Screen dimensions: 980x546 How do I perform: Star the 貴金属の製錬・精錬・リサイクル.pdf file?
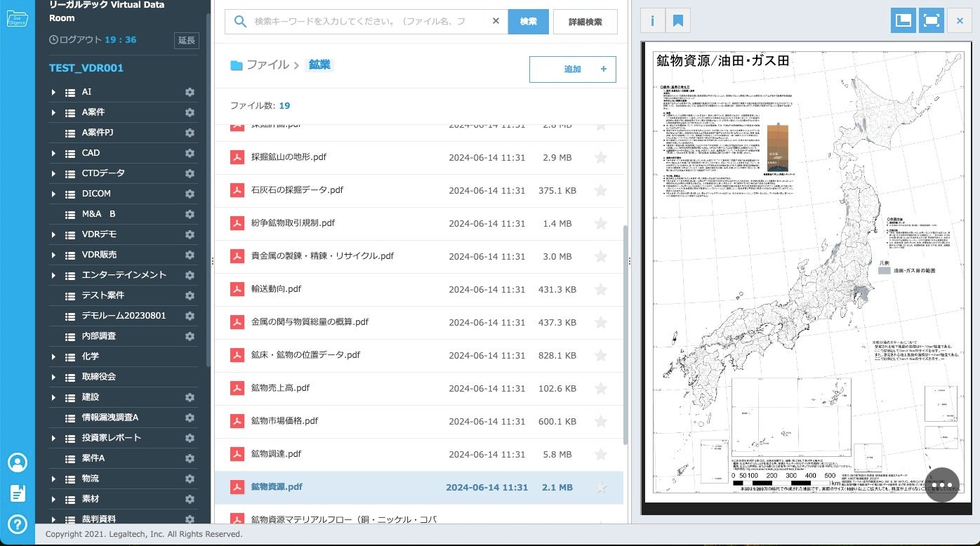[x=601, y=257]
